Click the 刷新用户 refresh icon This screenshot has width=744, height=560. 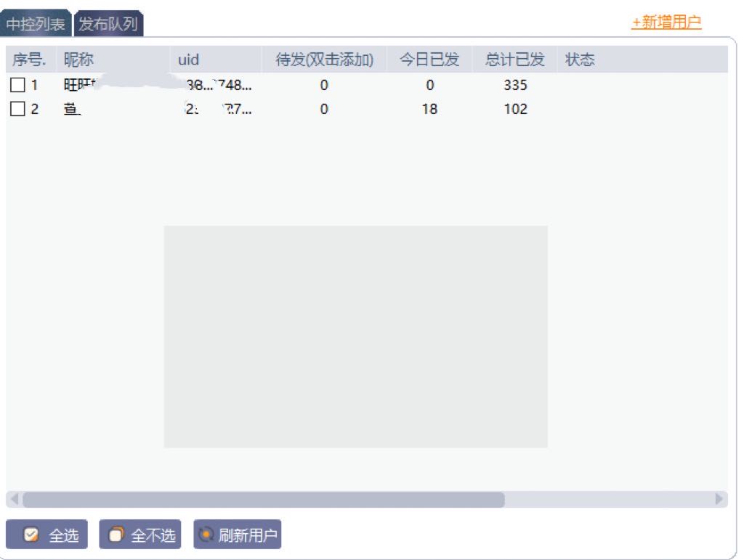206,535
